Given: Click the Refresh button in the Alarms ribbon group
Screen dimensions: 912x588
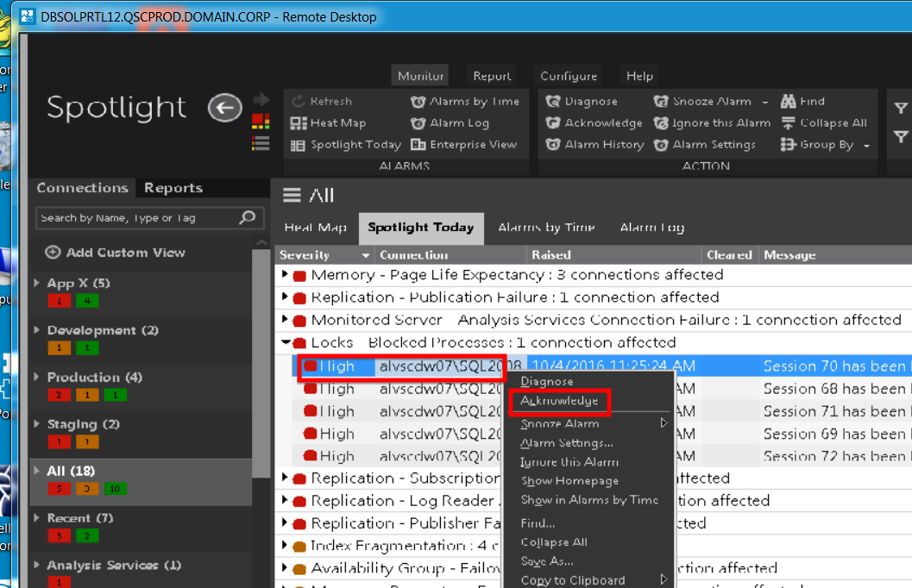Looking at the screenshot, I should tap(322, 101).
